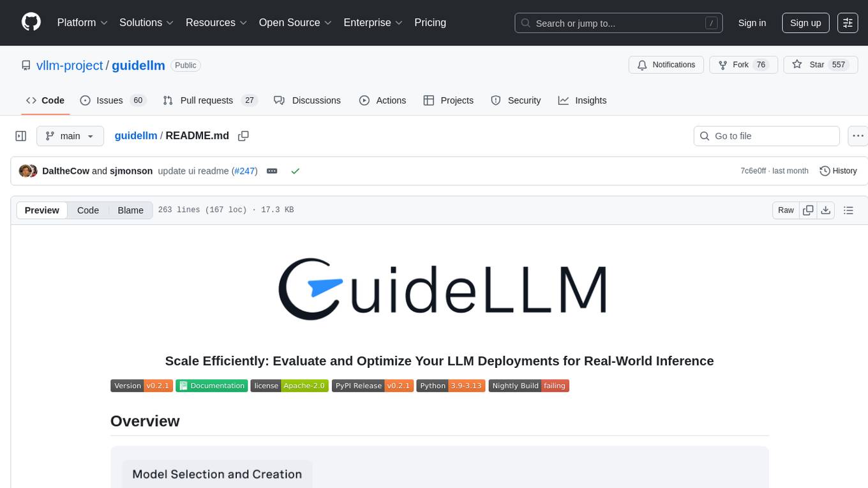Star the repository

(820, 65)
